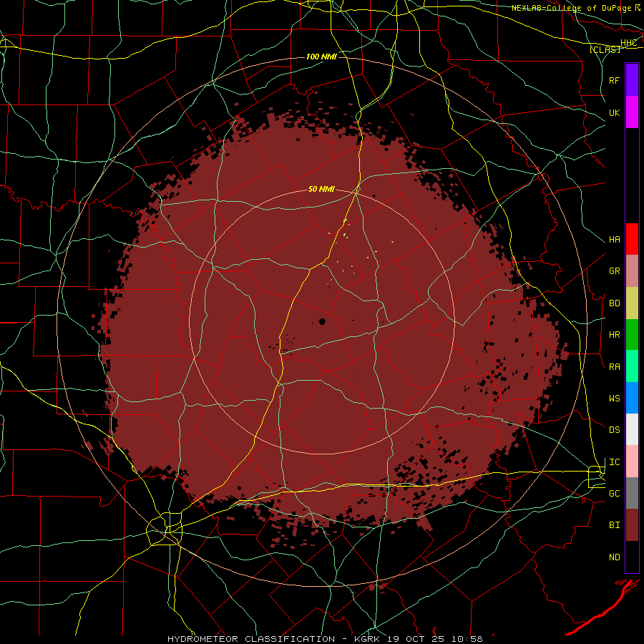Click the BI legend label

pyautogui.click(x=615, y=525)
